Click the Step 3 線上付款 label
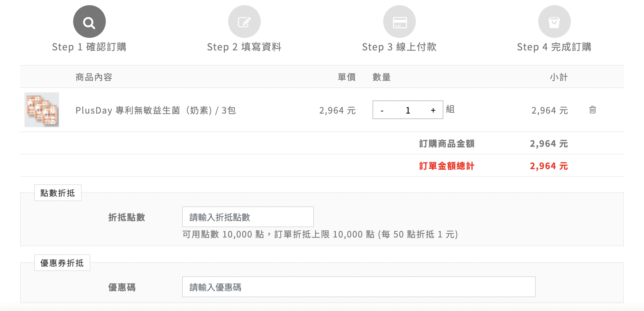The height and width of the screenshot is (311, 644). [399, 47]
